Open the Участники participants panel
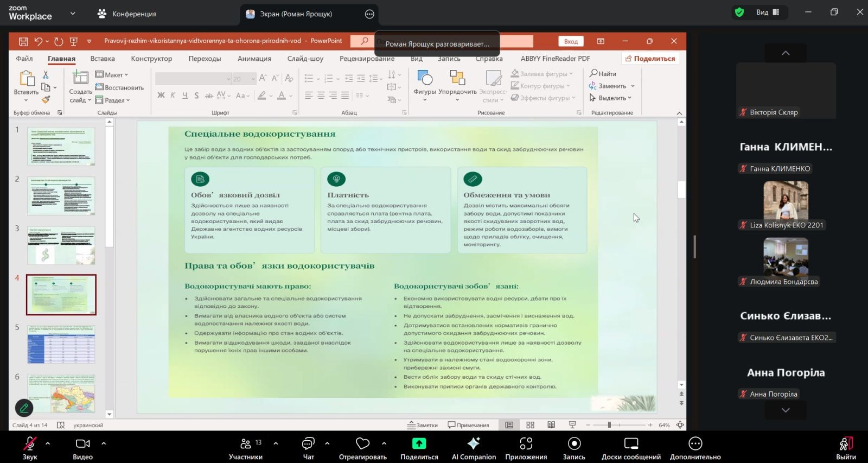The image size is (868, 463). [x=246, y=444]
